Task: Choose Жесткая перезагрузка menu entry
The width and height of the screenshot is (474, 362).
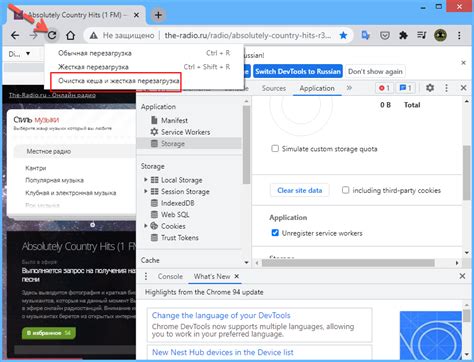Action: [144, 67]
